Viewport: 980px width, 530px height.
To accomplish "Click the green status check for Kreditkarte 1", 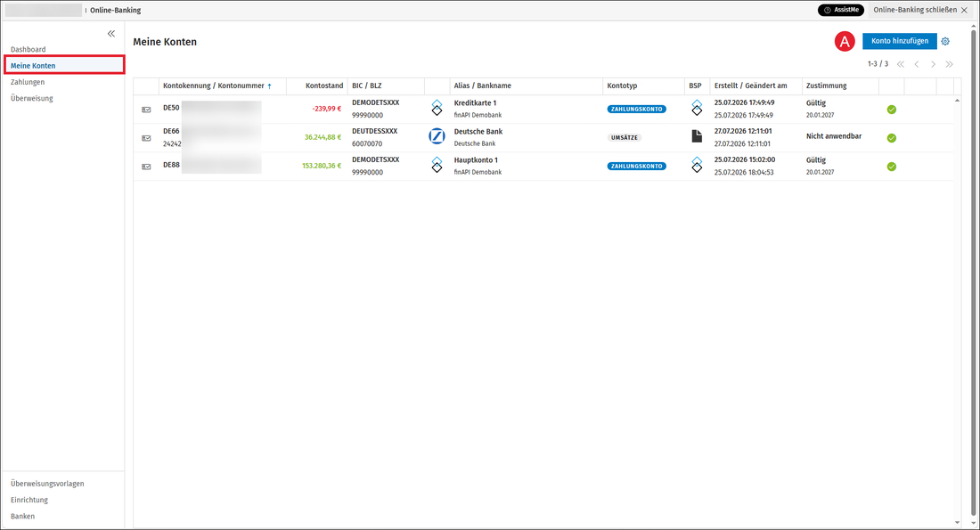I will point(891,110).
